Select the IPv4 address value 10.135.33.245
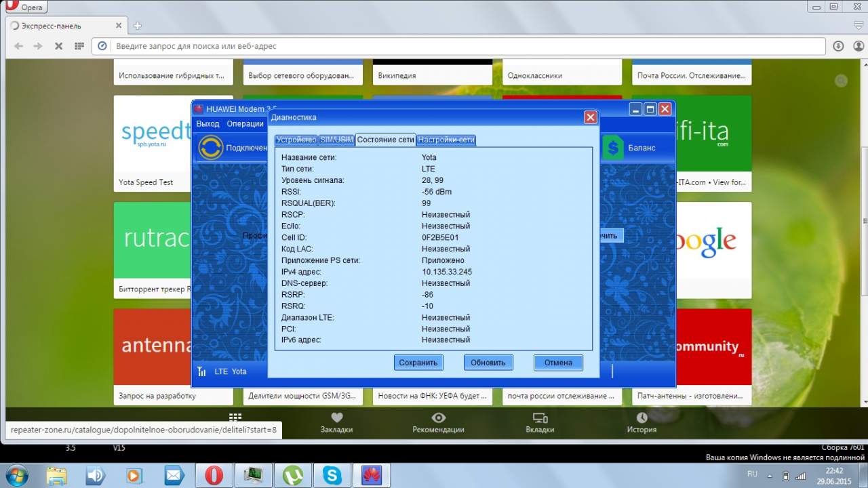 (447, 272)
